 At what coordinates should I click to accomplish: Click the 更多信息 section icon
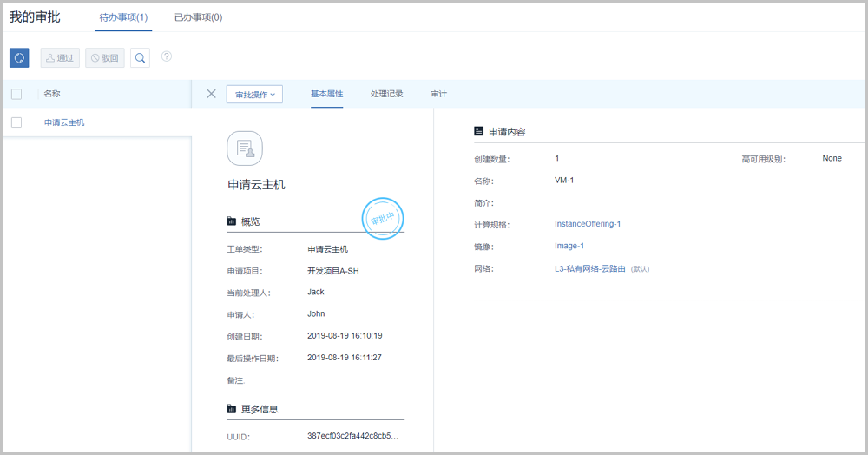(x=232, y=409)
